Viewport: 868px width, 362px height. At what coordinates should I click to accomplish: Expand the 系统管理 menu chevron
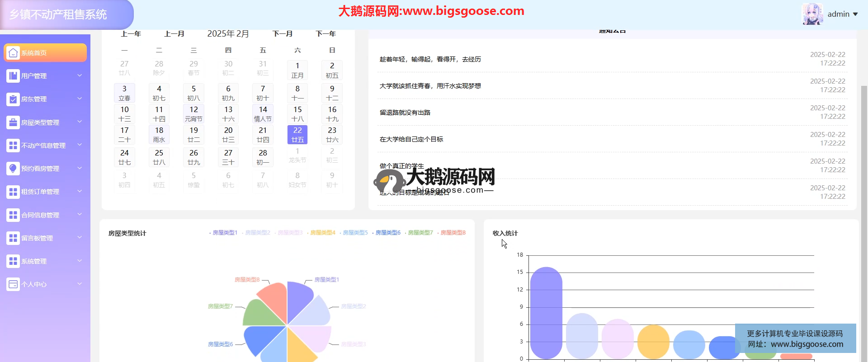[80, 261]
